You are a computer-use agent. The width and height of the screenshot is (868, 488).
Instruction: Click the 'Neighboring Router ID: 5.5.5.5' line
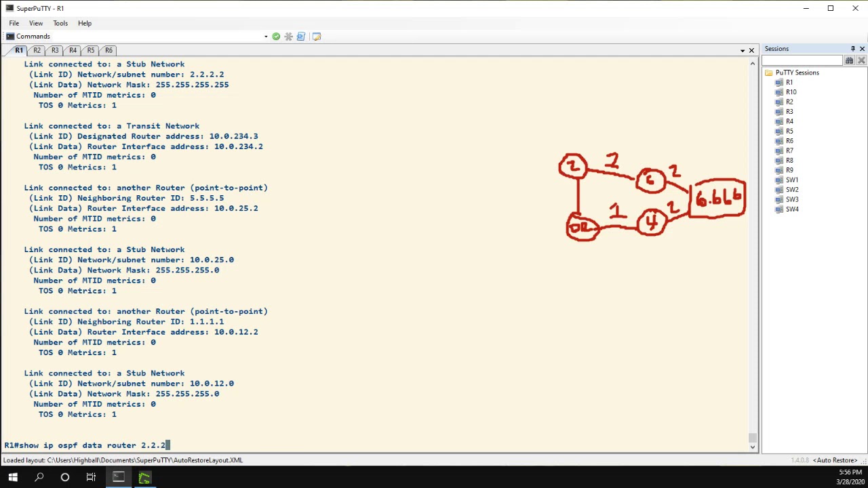tap(126, 198)
